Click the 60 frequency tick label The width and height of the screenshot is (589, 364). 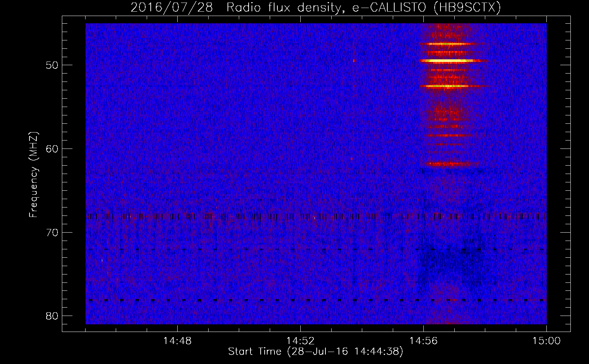coord(52,149)
